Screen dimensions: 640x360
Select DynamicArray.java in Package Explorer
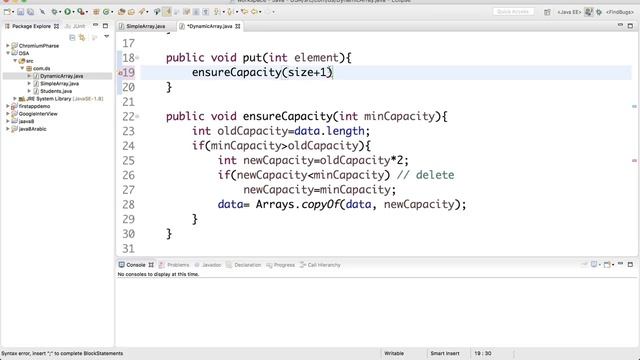(x=61, y=76)
